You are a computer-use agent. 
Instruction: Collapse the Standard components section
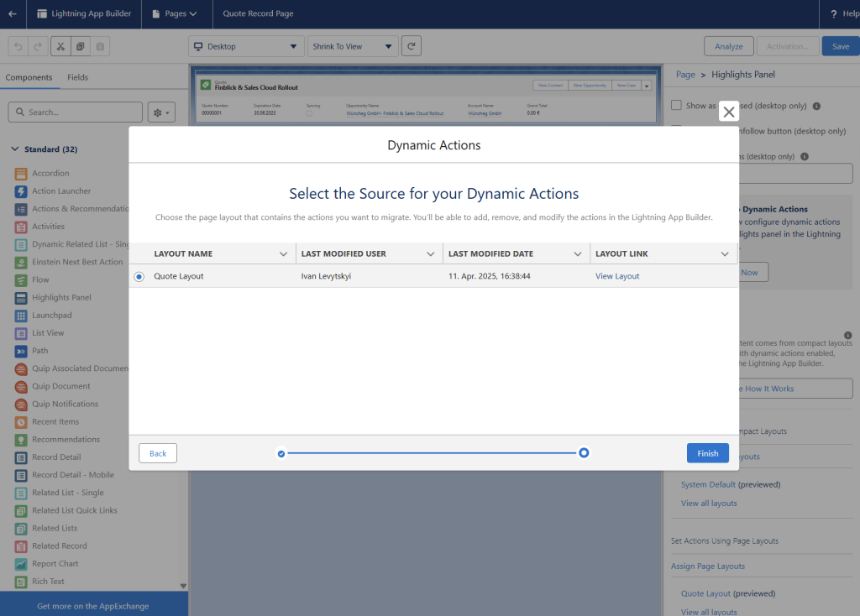click(x=14, y=149)
